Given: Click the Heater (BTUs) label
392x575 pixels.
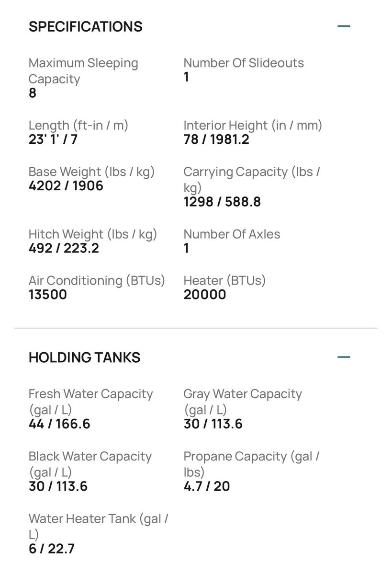Looking at the screenshot, I should coord(224,281).
